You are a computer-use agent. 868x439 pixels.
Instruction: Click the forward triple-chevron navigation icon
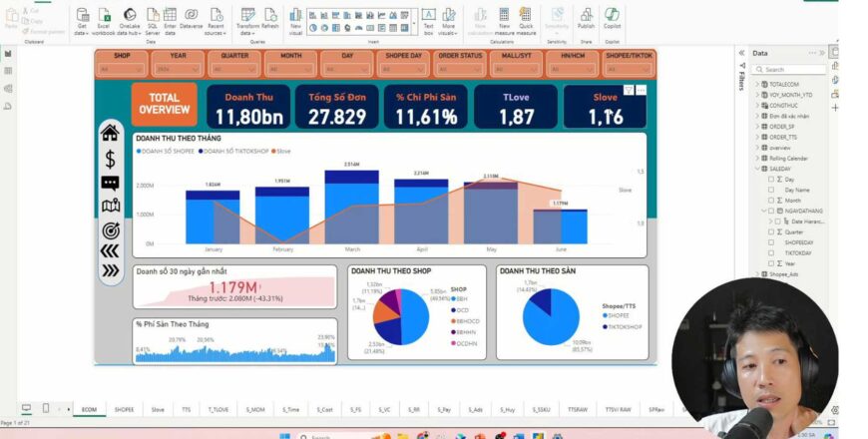[110, 270]
